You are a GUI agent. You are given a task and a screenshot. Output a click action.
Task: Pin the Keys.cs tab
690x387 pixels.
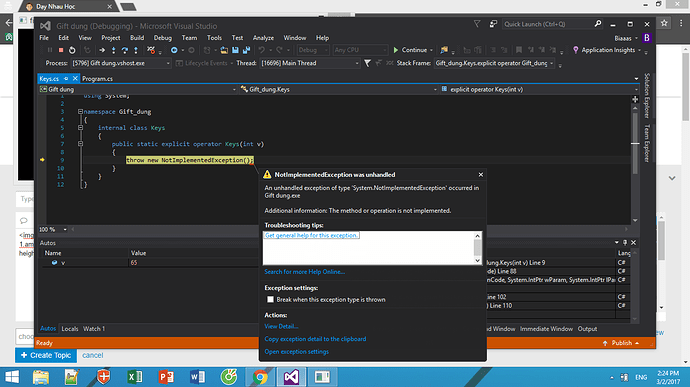click(x=66, y=79)
